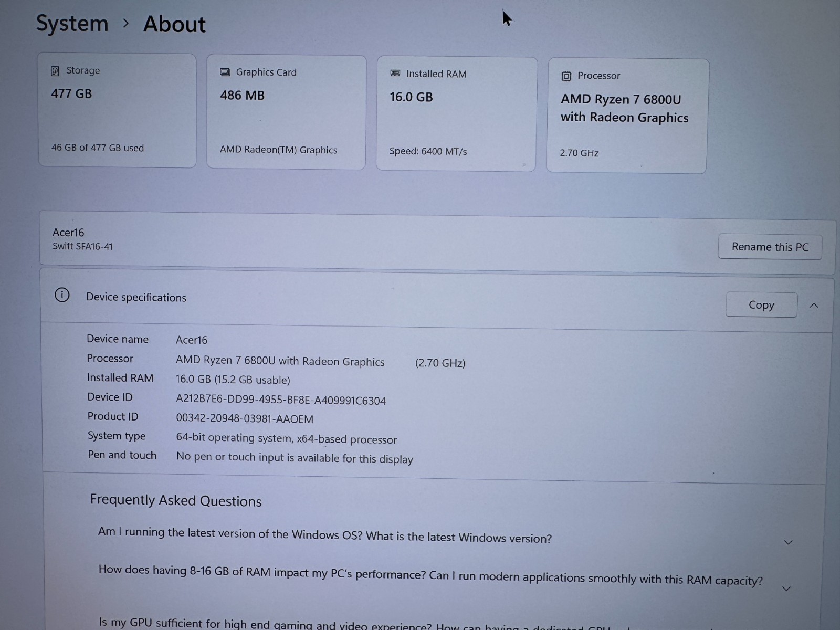Screen dimensions: 840x630
Task: Expand the 8-16 GB RAM performance question
Action: coord(786,589)
